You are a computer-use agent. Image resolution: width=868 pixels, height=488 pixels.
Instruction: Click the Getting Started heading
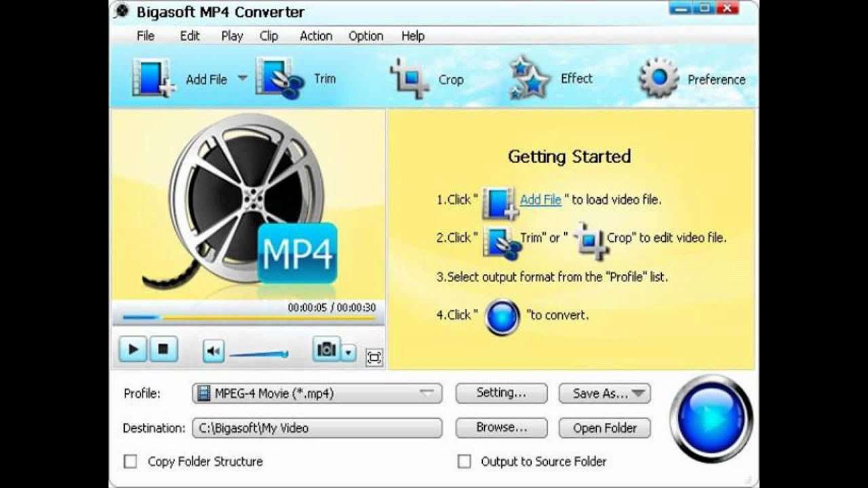coord(570,157)
